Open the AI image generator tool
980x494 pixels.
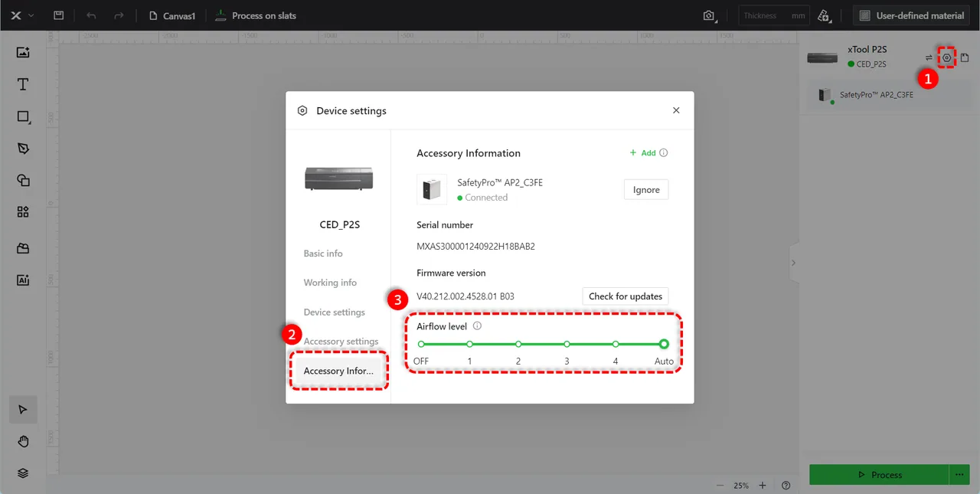23,280
